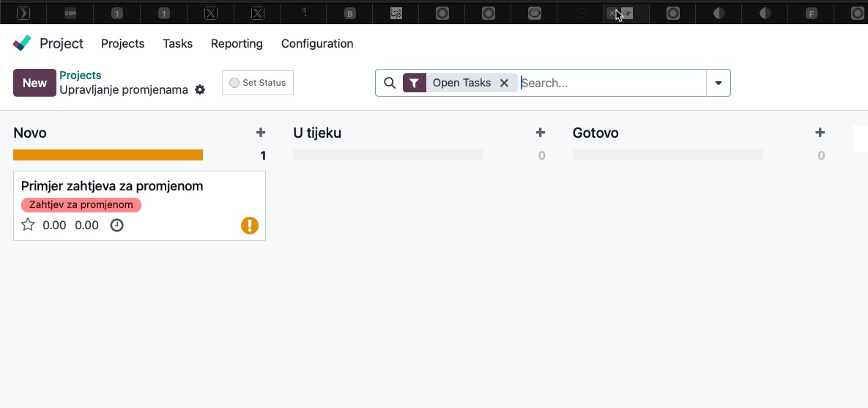Remove the Open Tasks filter

point(504,83)
